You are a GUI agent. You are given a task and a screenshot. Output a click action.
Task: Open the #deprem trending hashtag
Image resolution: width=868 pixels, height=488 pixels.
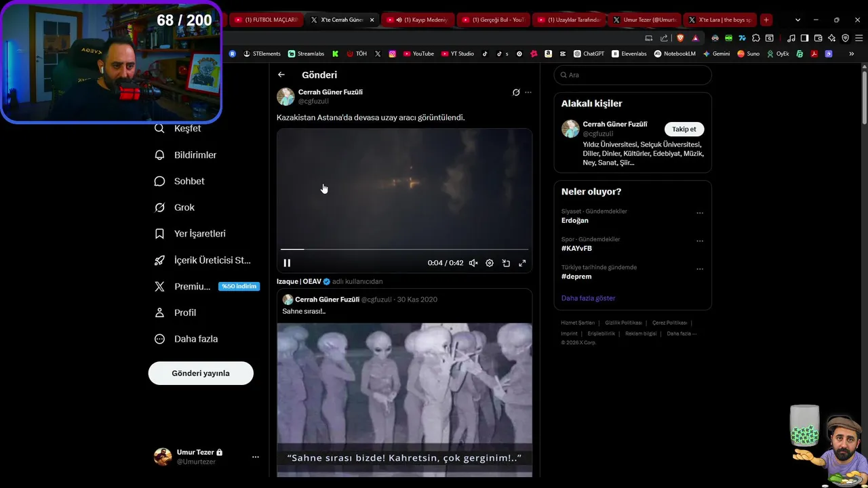pyautogui.click(x=576, y=277)
